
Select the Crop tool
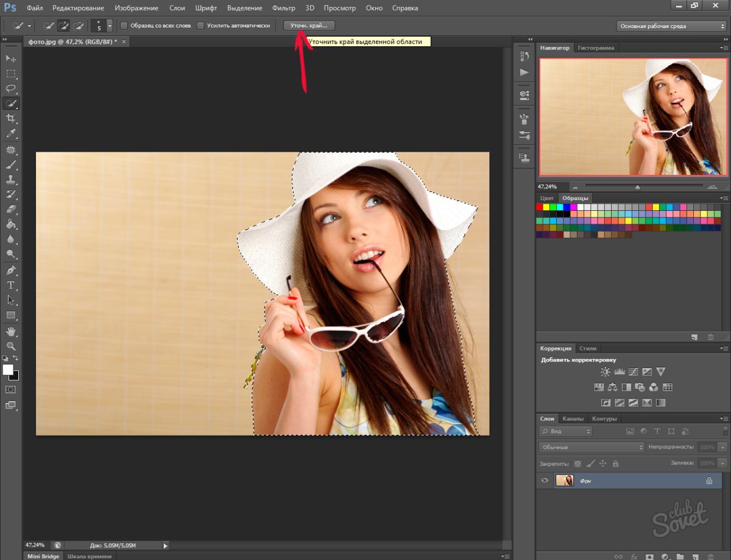click(11, 118)
